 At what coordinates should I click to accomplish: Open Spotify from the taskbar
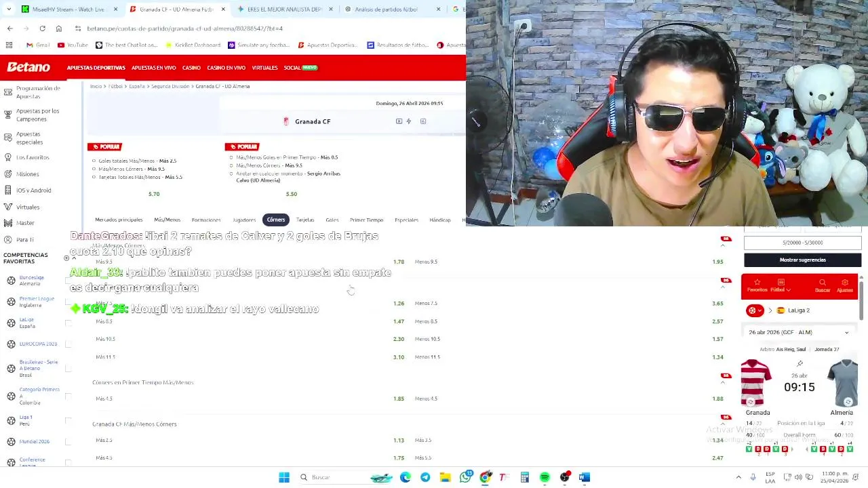coord(545,477)
